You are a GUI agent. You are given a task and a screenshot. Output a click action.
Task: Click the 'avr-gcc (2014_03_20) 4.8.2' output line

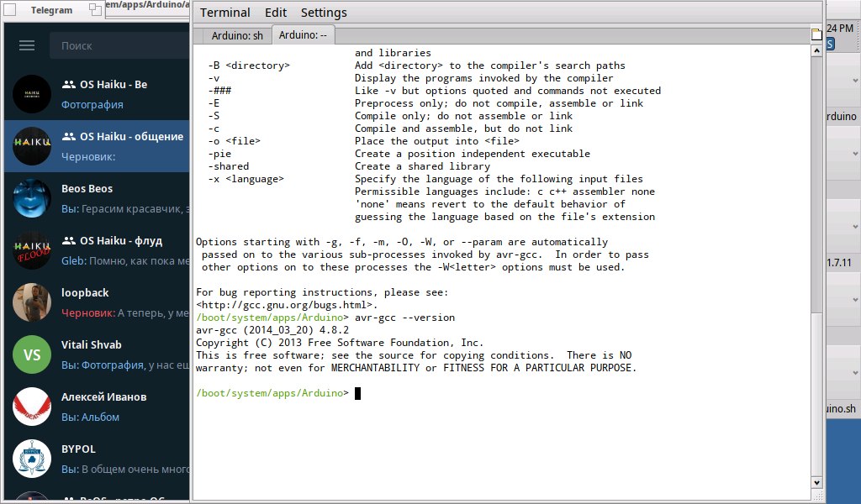point(272,330)
